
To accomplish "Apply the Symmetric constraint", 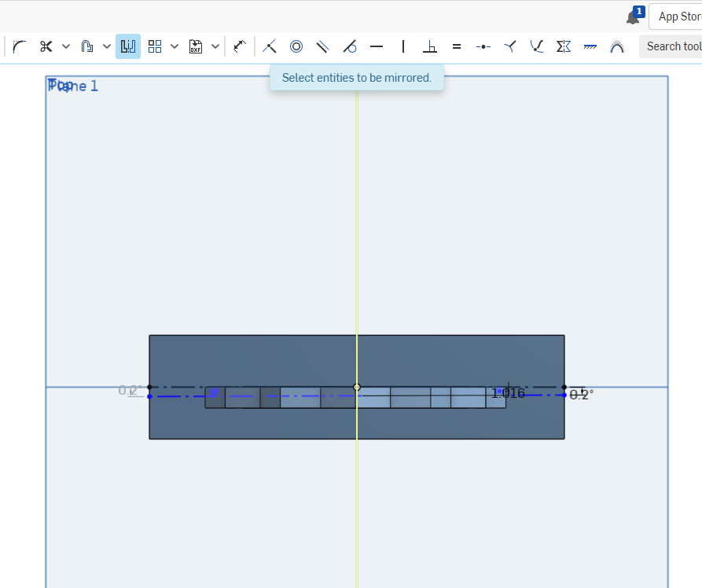I will (563, 46).
